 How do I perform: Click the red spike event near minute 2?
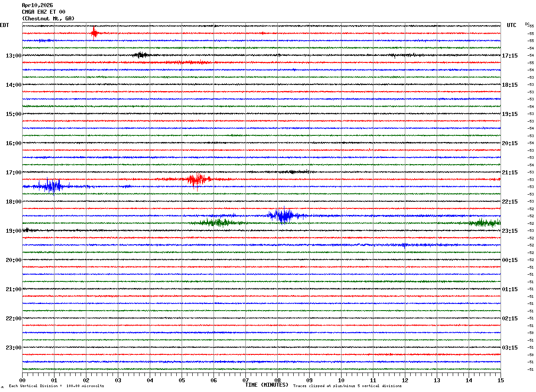point(94,33)
